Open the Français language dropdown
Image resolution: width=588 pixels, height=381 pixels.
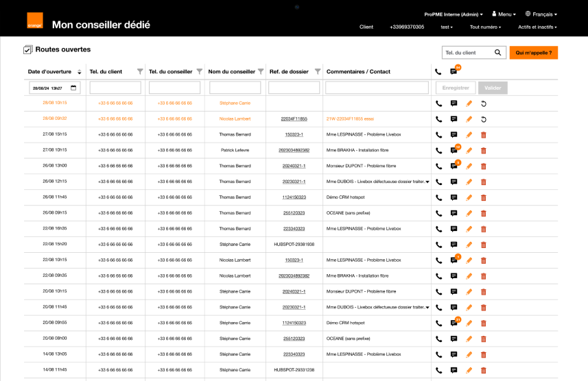point(541,14)
